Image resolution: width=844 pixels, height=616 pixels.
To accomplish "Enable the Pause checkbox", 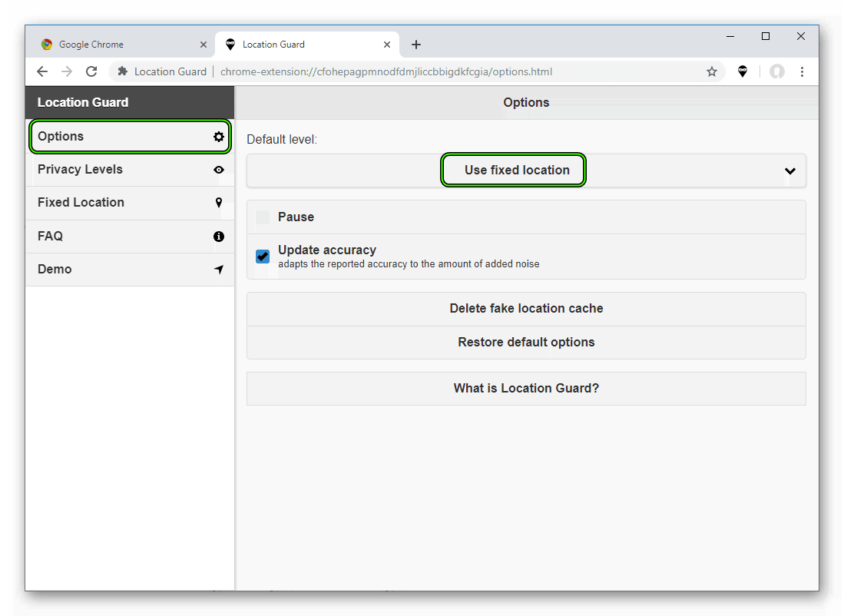I will 263,217.
